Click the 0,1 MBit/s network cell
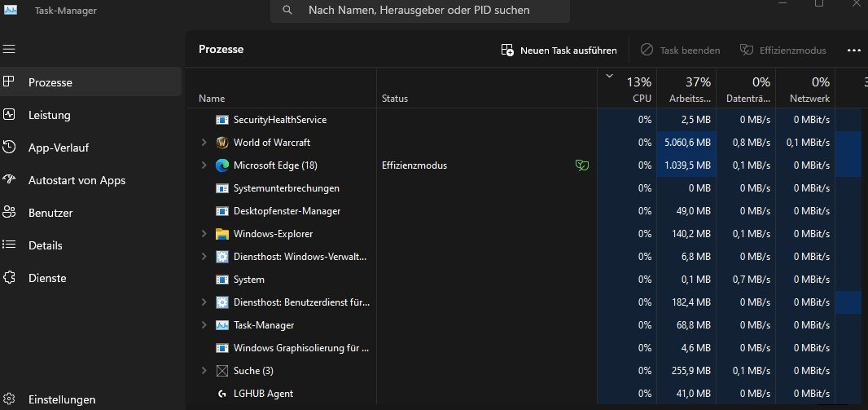 [804, 143]
